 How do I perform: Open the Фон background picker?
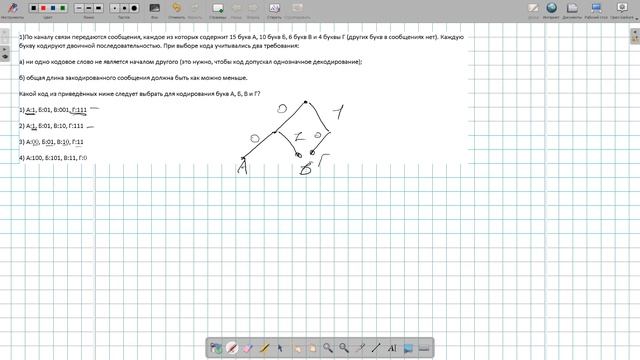[x=154, y=8]
